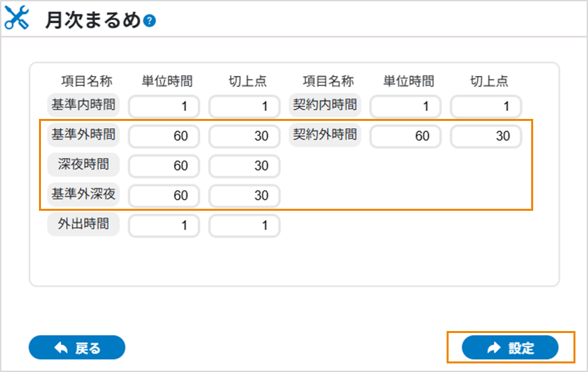Select the 基準外深夜 label
This screenshot has height=372, width=588.
click(83, 194)
